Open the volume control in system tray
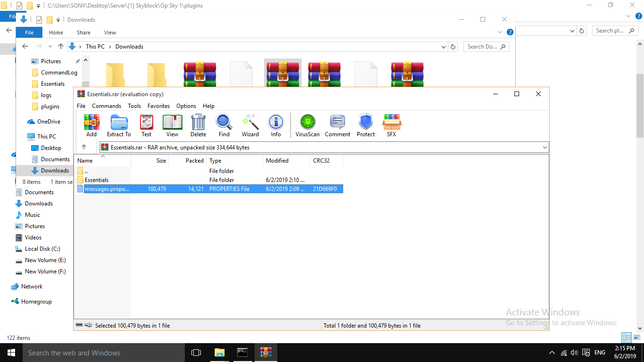Image resolution: width=644 pixels, height=362 pixels. 574,353
